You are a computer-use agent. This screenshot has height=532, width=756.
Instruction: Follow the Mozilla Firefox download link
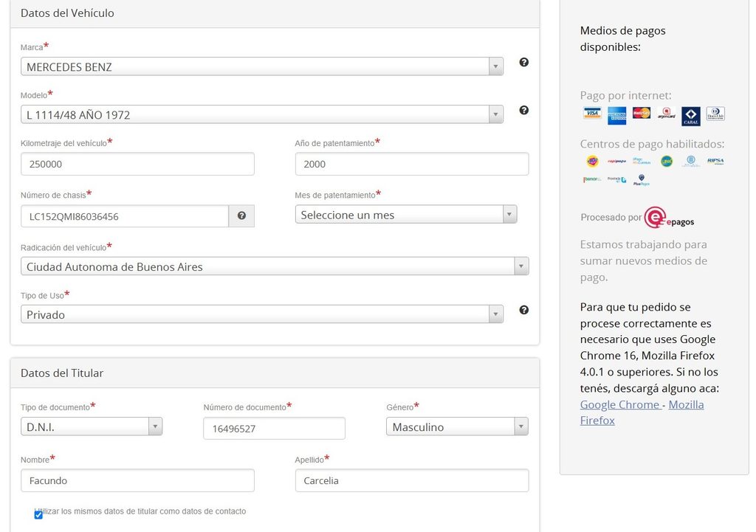coord(642,412)
